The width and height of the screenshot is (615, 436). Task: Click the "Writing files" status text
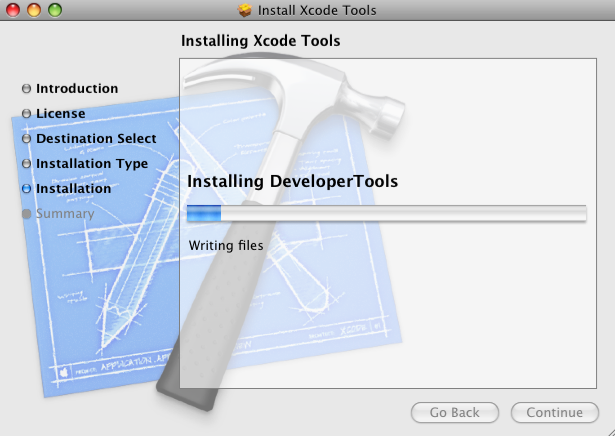(x=226, y=245)
